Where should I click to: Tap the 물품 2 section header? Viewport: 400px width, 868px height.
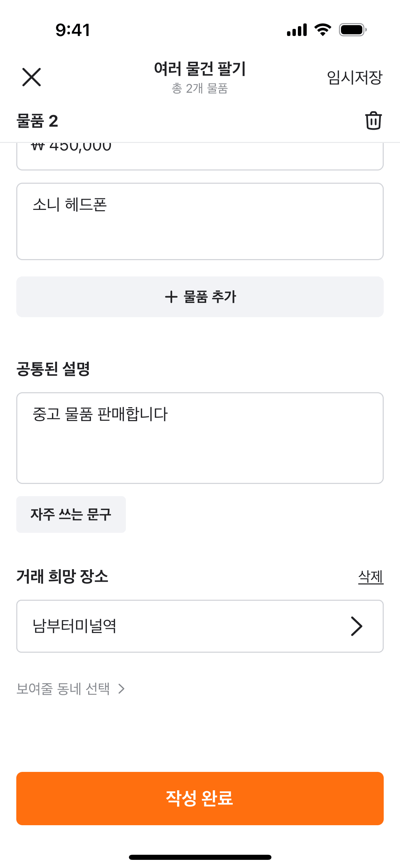point(37,121)
